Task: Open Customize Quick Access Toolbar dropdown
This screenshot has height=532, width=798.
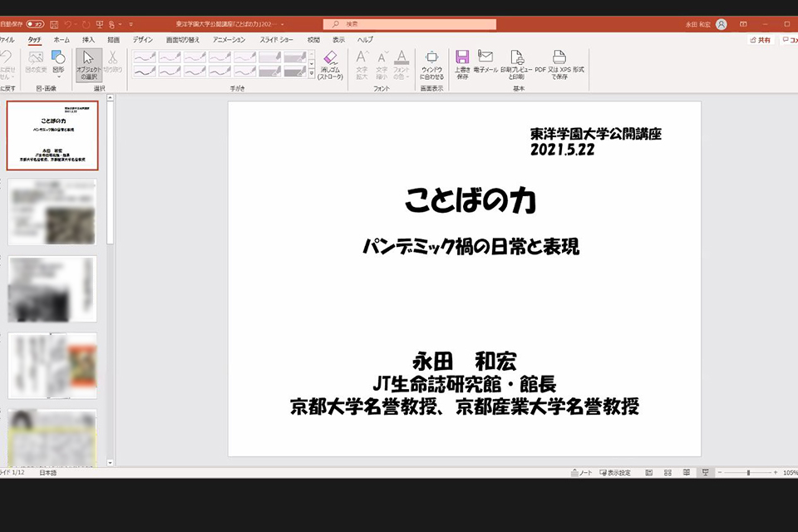Action: 131,24
